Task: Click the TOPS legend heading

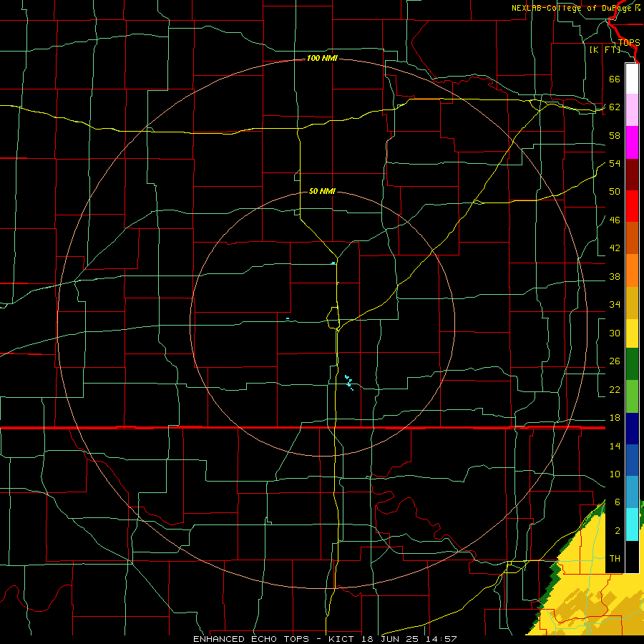Action: [x=629, y=43]
